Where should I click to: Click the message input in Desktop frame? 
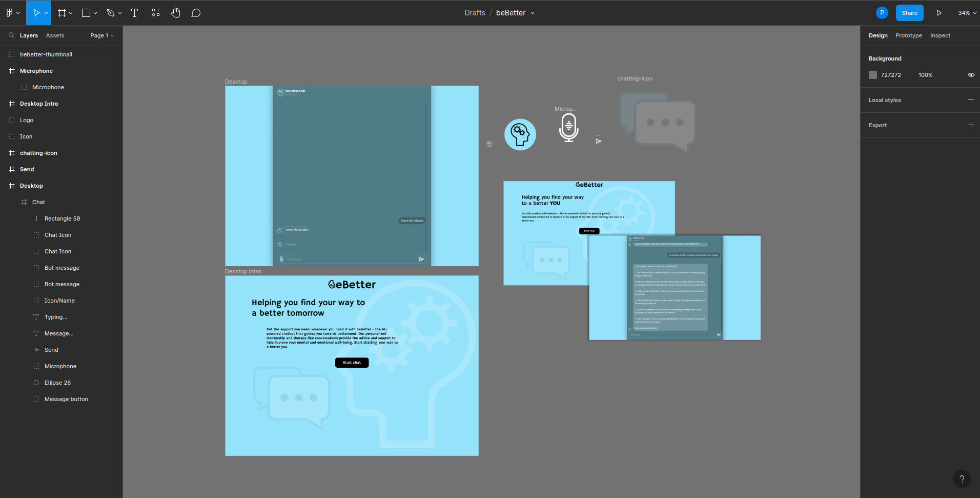(352, 259)
